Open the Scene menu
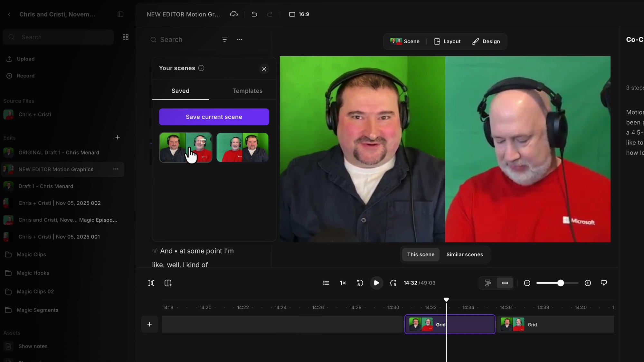Viewport: 644px width, 362px height. (405, 41)
